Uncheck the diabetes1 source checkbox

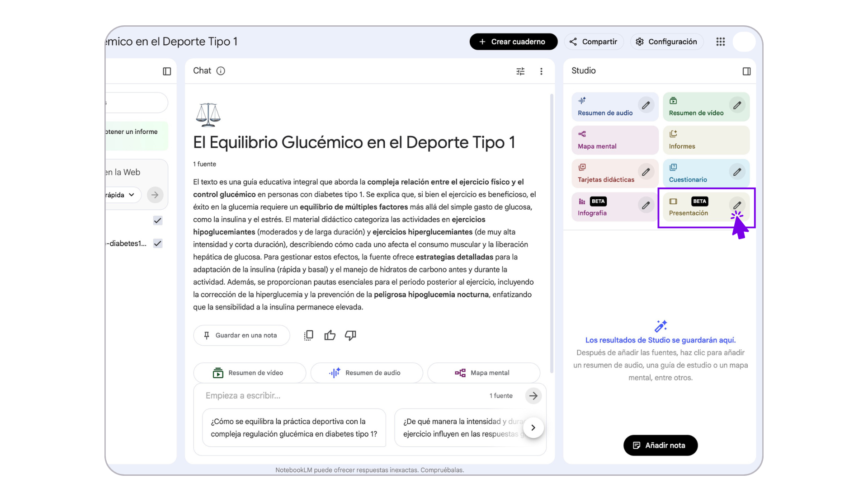[x=157, y=244]
